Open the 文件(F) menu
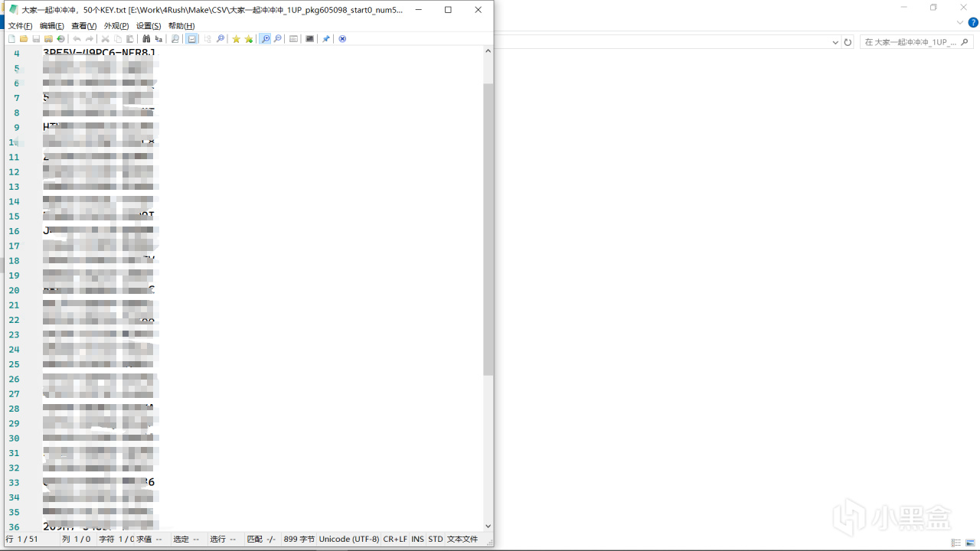980x551 pixels. point(20,26)
